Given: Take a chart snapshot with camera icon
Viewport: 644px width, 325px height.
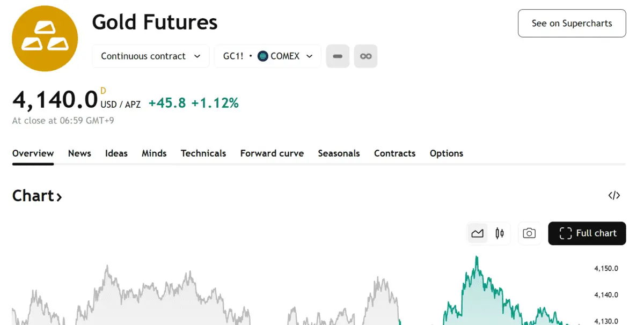Looking at the screenshot, I should (529, 233).
